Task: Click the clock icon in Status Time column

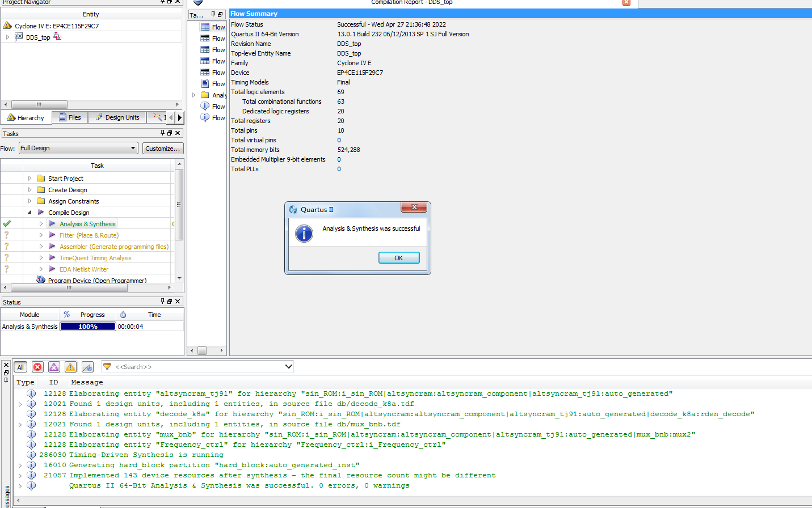Action: click(123, 315)
